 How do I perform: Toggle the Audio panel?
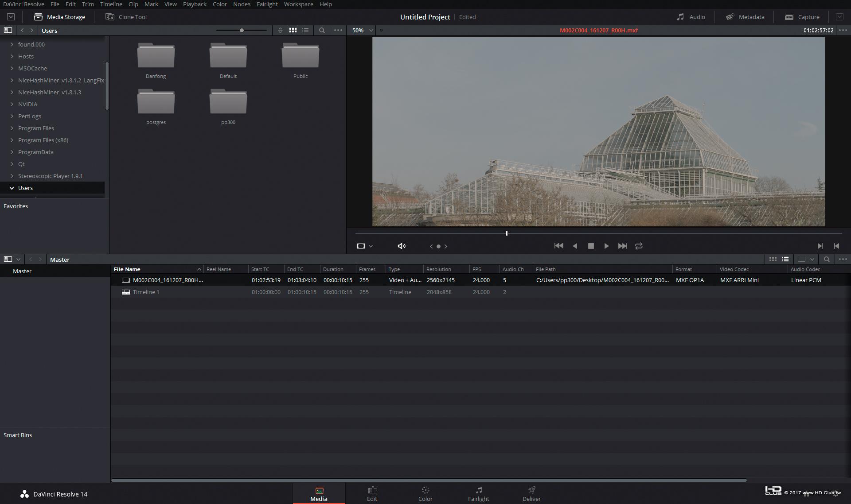[691, 17]
